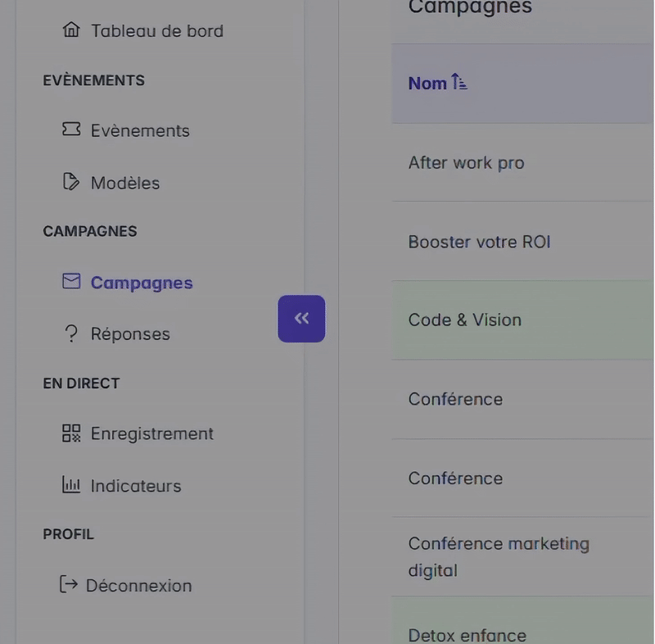This screenshot has height=644, width=655.
Task: Click the logout arrow icon beside Déconnexion
Action: tap(69, 585)
